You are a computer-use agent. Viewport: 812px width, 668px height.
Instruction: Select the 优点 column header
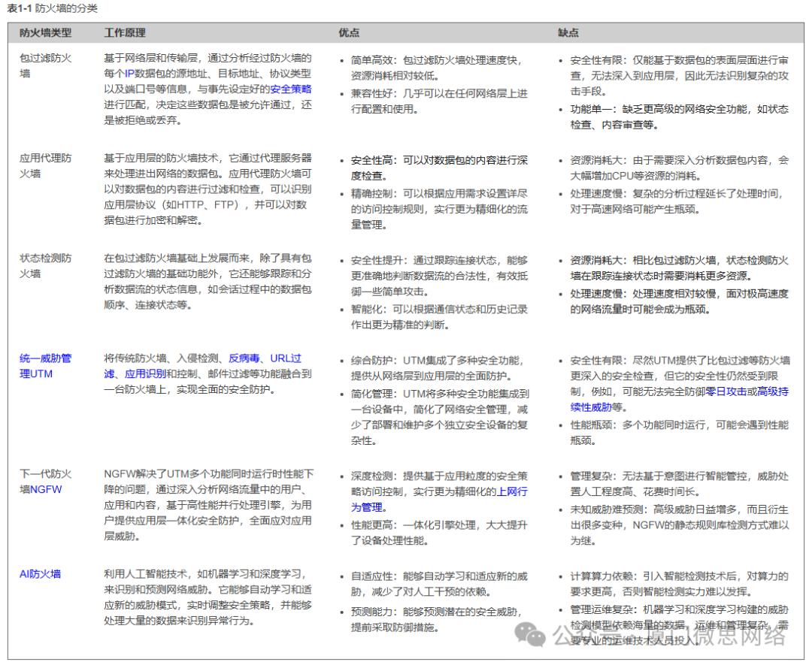(x=350, y=33)
